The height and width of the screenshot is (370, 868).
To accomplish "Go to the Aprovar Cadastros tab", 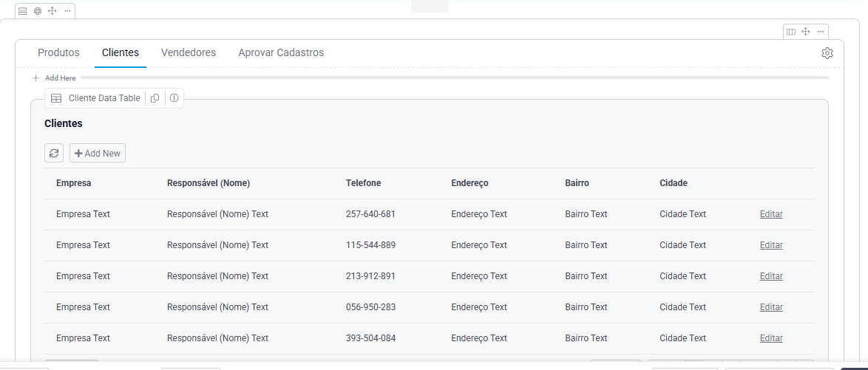I will tap(281, 53).
